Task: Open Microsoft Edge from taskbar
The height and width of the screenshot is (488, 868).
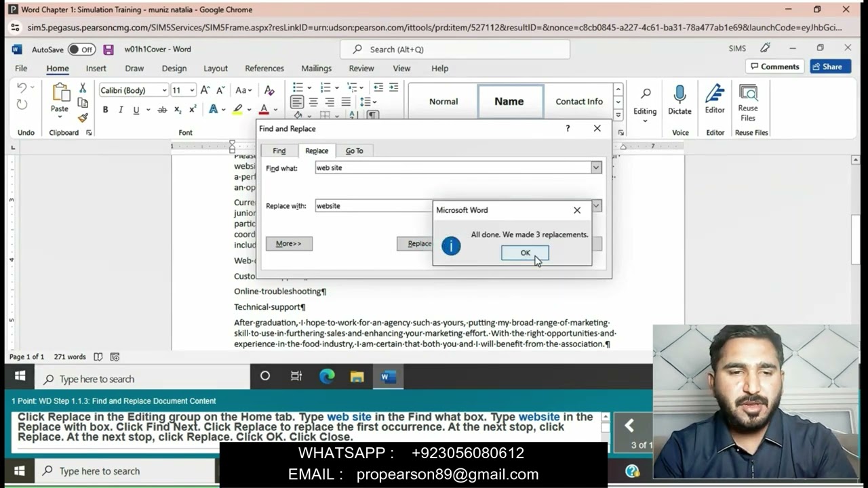Action: 327,377
